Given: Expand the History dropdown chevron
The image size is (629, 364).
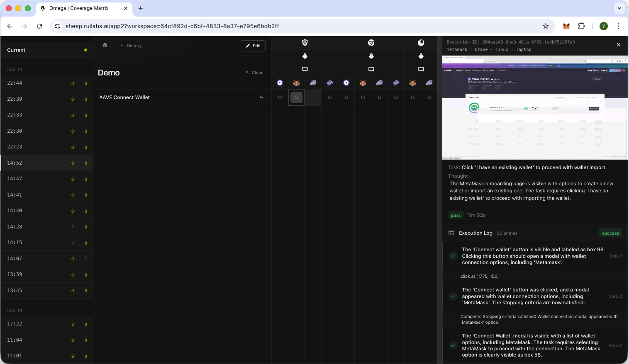Looking at the screenshot, I should pyautogui.click(x=122, y=46).
